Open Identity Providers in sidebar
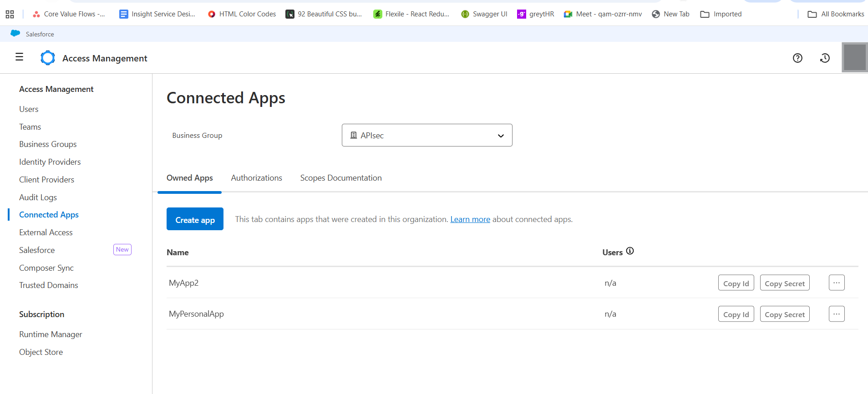Screen dimensions: 868x394 [50, 162]
